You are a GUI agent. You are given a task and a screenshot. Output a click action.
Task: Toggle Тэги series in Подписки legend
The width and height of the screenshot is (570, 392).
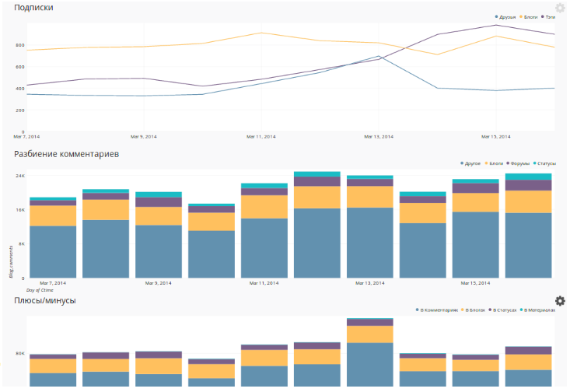pos(548,17)
